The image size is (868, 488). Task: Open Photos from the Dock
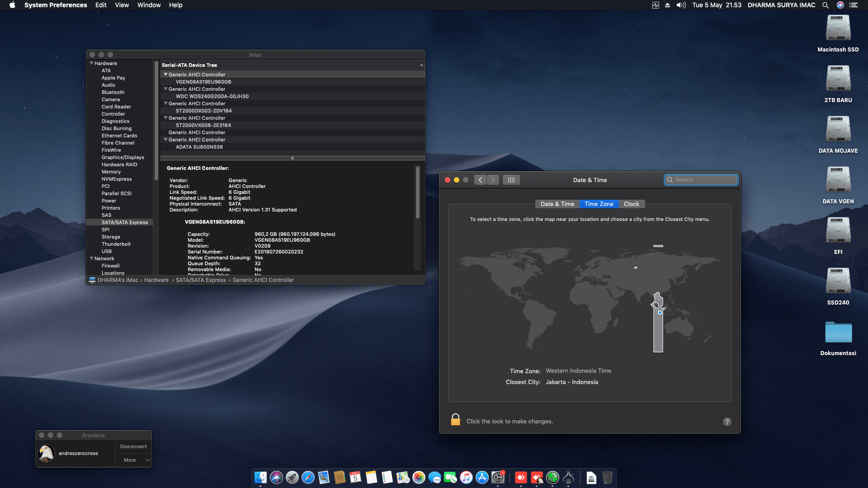(x=419, y=477)
